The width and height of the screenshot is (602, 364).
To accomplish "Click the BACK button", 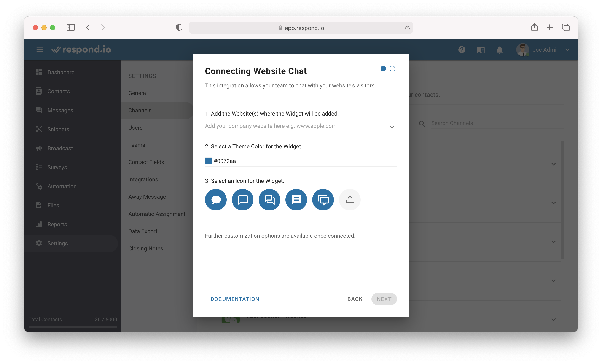I will coord(354,299).
